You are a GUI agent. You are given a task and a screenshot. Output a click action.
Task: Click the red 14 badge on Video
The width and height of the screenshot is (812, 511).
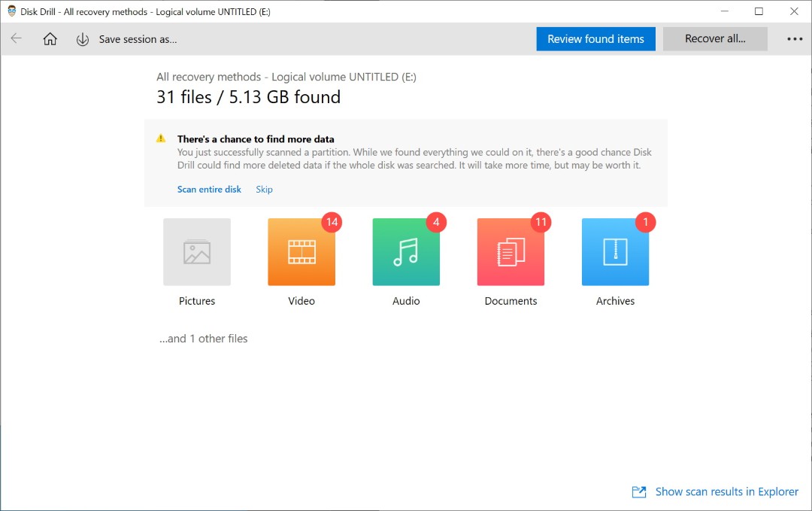[332, 222]
